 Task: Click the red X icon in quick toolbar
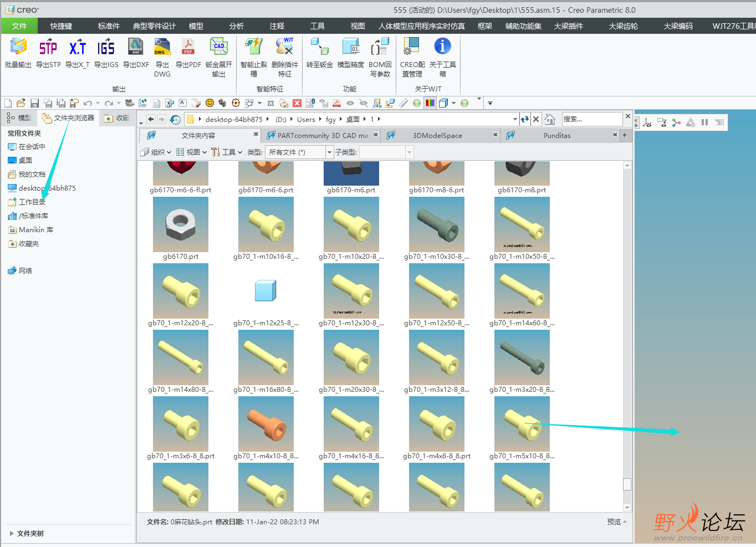click(297, 103)
